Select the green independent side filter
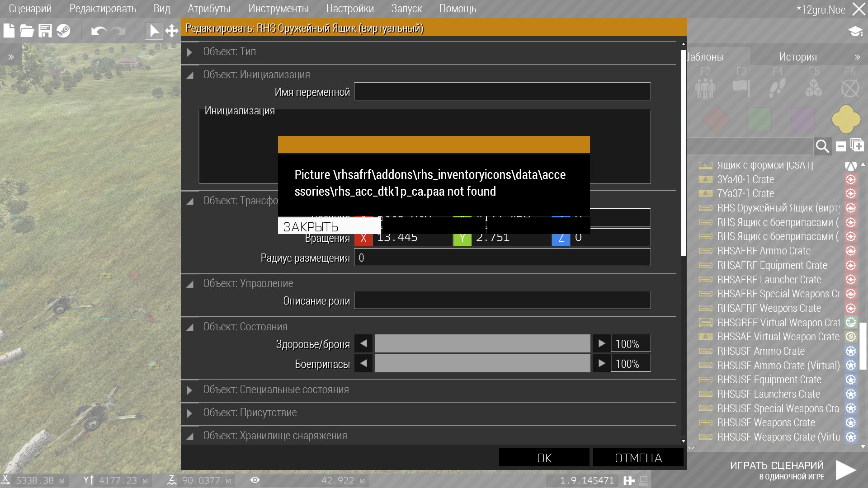The width and height of the screenshot is (868, 488). point(759,119)
